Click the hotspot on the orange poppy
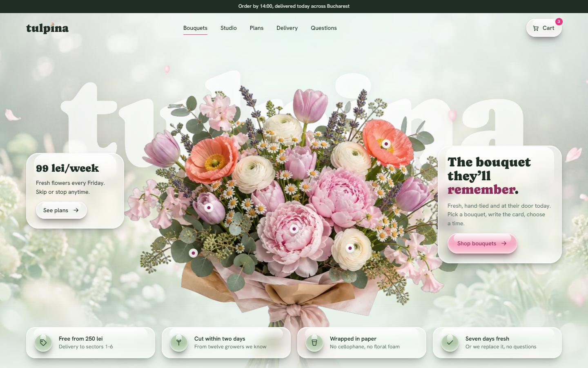Image resolution: width=588 pixels, height=368 pixels. pyautogui.click(x=386, y=144)
